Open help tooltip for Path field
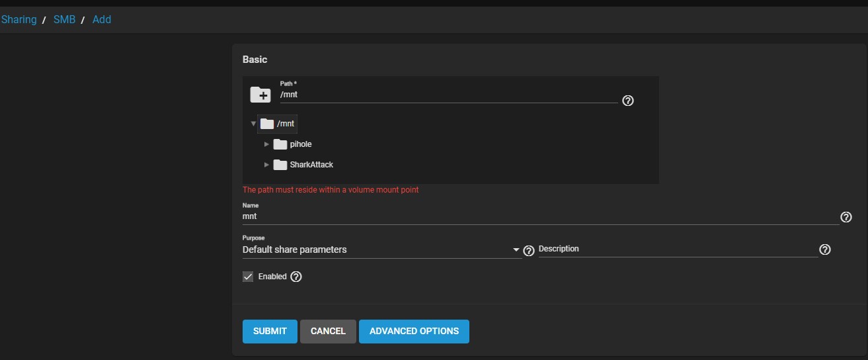 pos(628,101)
